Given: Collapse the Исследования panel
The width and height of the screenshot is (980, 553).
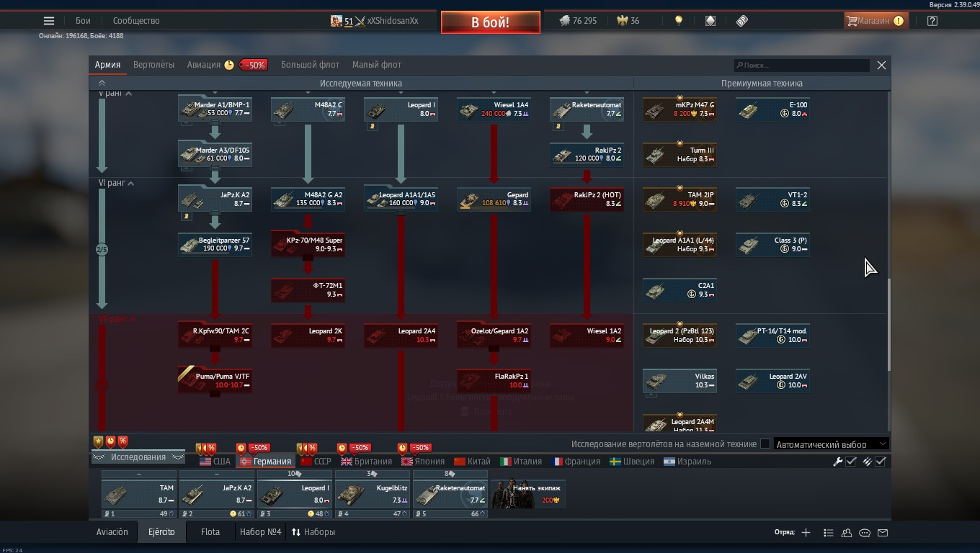Looking at the screenshot, I should (x=138, y=457).
